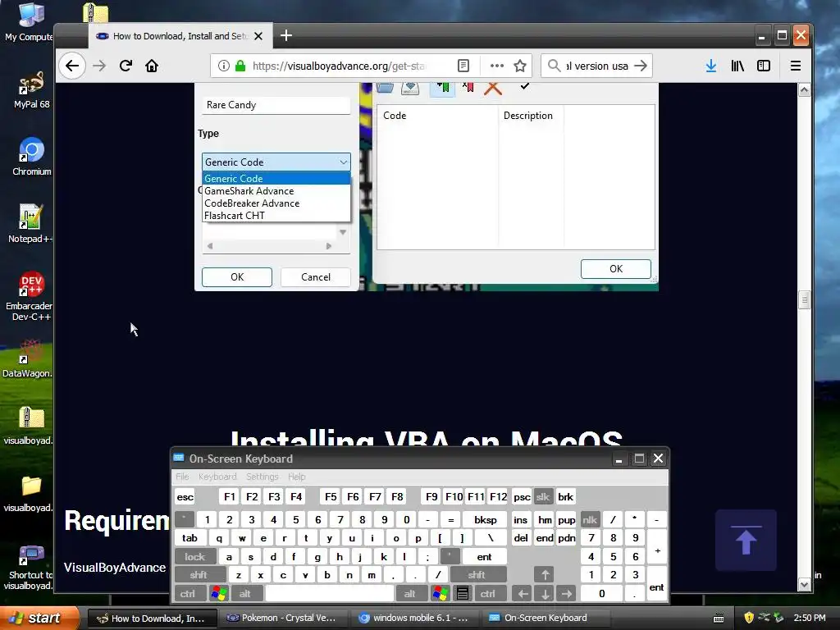Choose Flashcart CHT from the list
This screenshot has height=630, width=840.
click(x=276, y=216)
